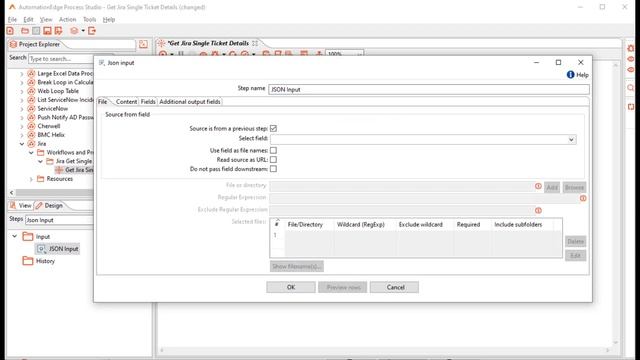640x360 pixels.
Task: Expand the Web Loop Table tree node
Action: pyautogui.click(x=22, y=91)
